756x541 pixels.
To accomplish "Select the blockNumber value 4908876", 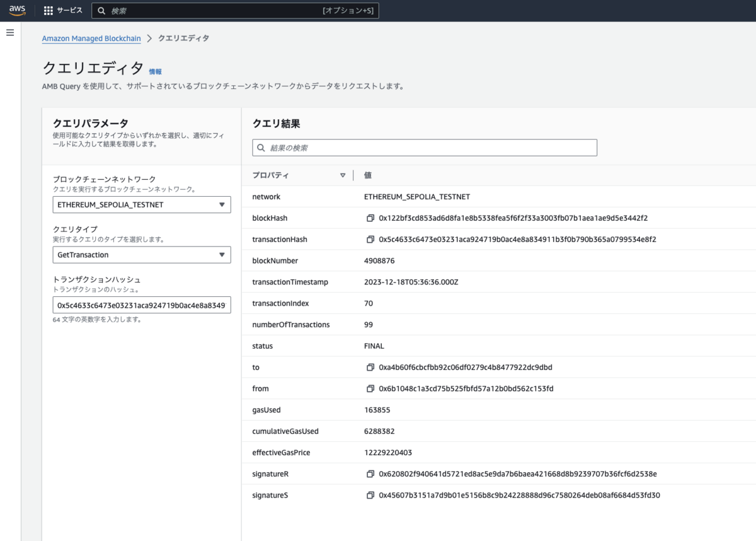I will (379, 260).
